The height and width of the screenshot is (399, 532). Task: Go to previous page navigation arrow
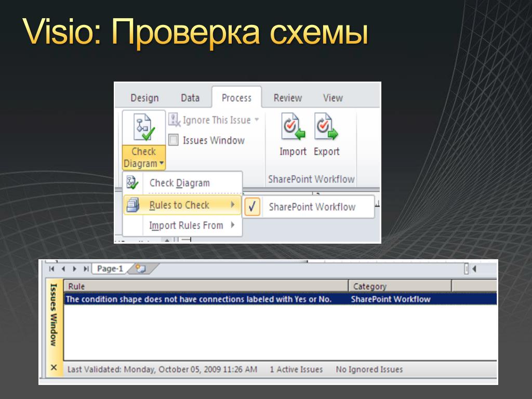tap(63, 269)
